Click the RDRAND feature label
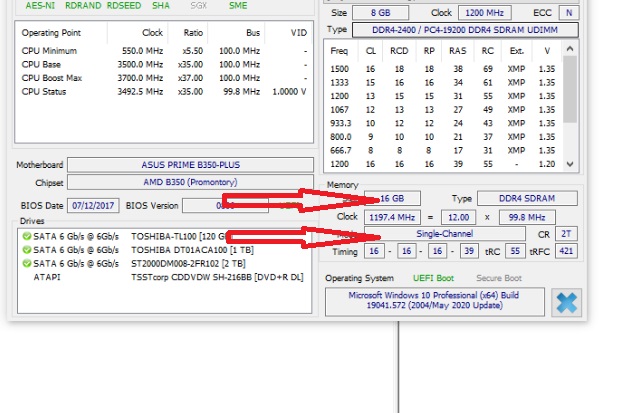The height and width of the screenshot is (413, 629). pyautogui.click(x=83, y=6)
